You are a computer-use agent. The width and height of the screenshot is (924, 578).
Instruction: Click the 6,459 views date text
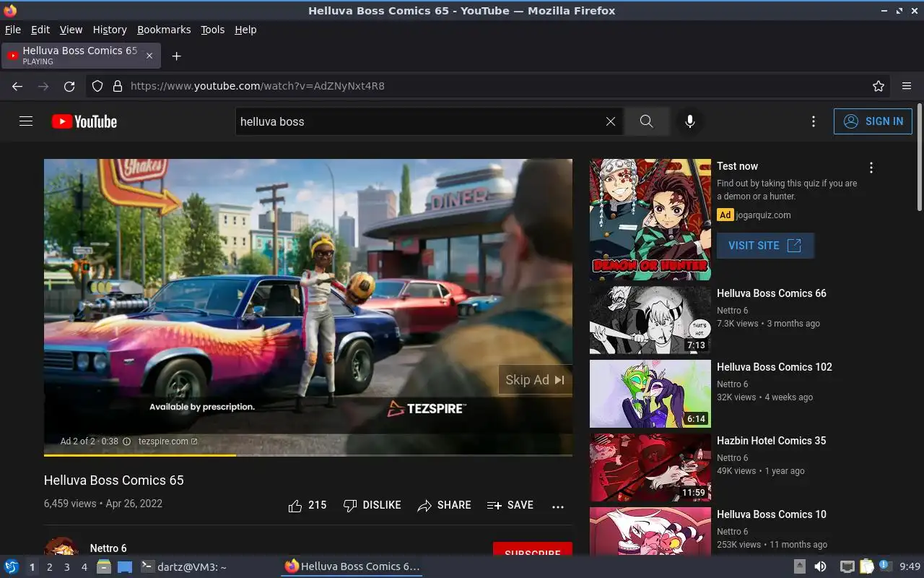(x=103, y=504)
